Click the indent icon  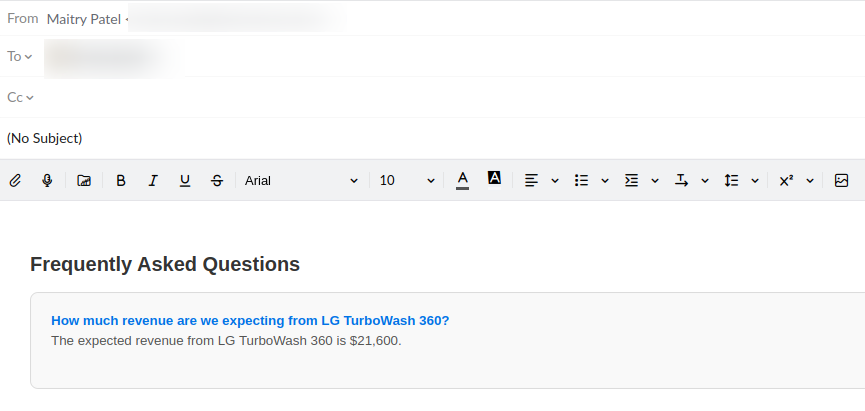coord(631,181)
